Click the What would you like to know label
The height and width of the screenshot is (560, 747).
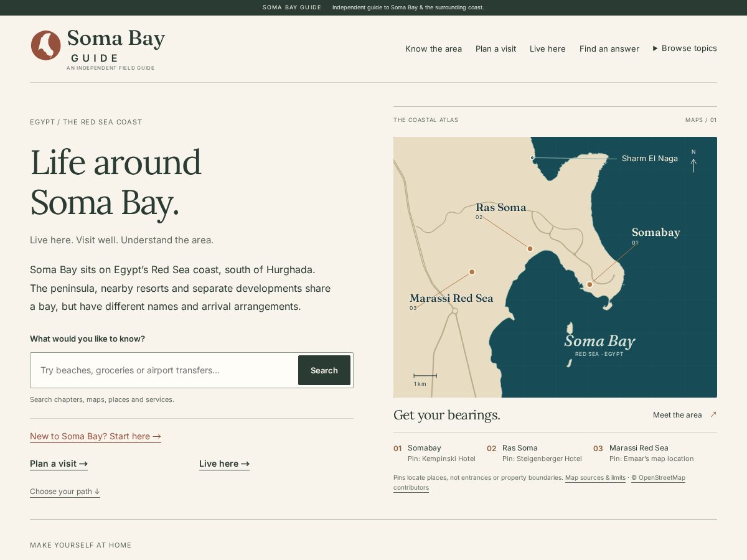click(x=87, y=339)
